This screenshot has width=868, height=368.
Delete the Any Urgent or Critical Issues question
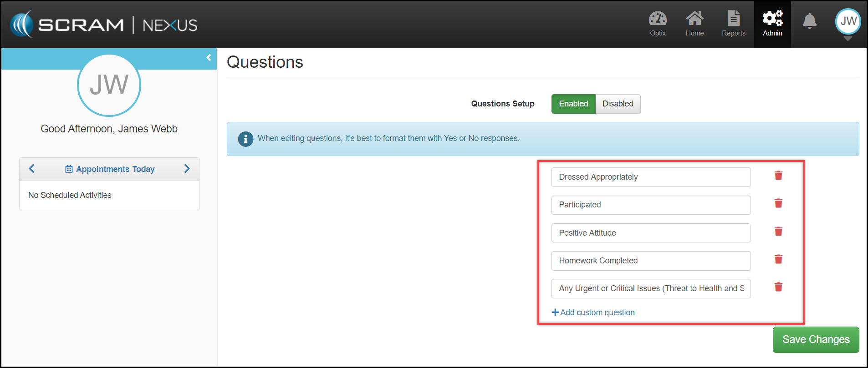point(778,287)
